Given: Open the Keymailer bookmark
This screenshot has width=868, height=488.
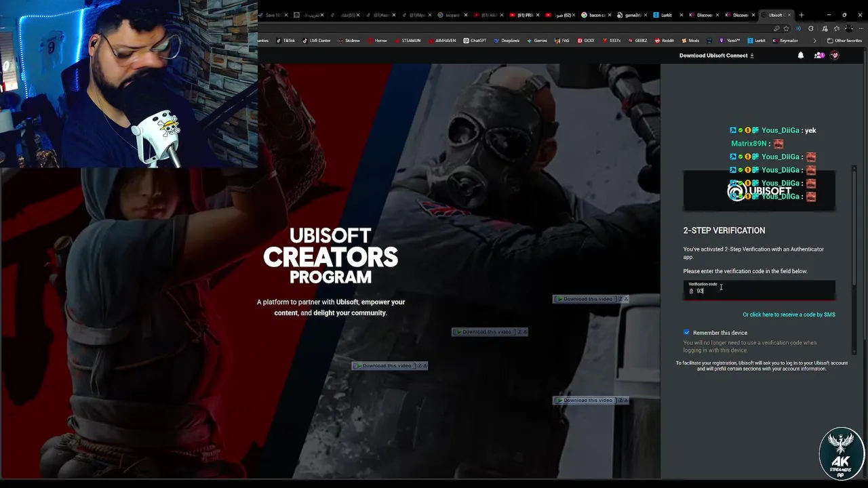Looking at the screenshot, I should pyautogui.click(x=785, y=41).
